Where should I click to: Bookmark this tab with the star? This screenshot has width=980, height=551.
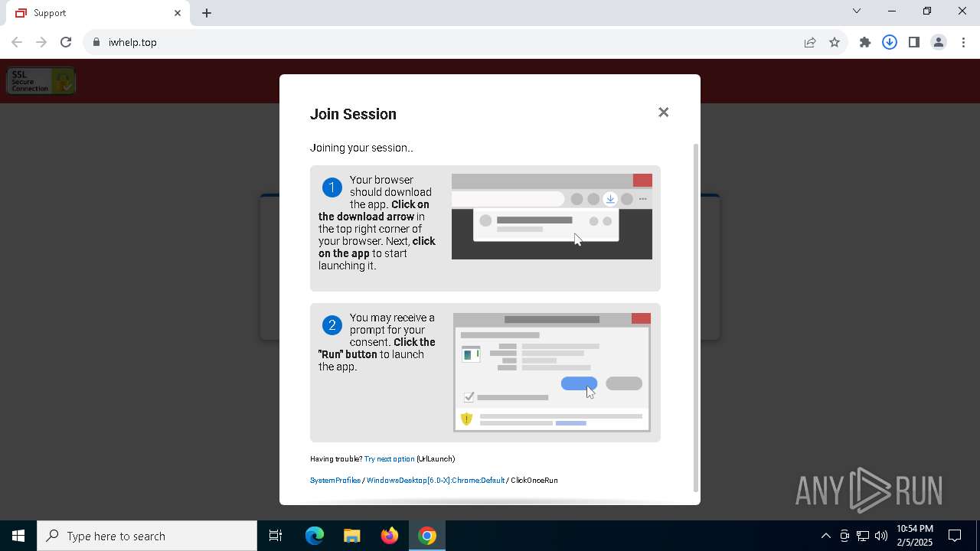pos(835,42)
